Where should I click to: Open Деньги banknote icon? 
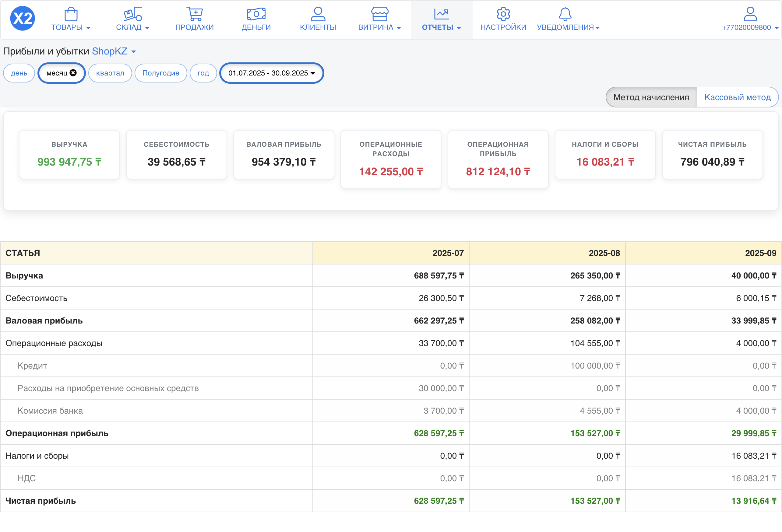[x=256, y=14]
